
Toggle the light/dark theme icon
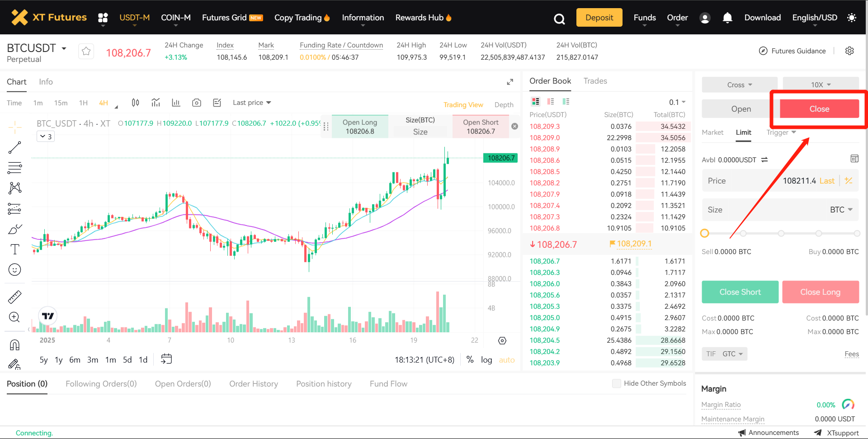pos(851,18)
